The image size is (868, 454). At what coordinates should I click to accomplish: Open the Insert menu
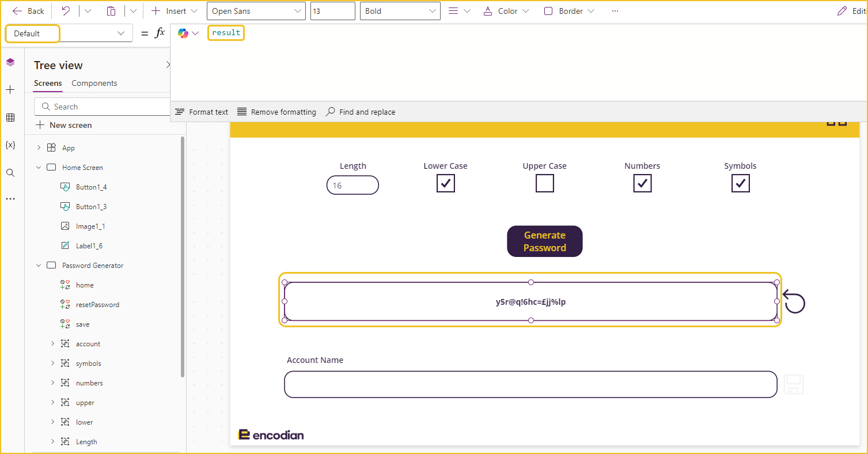click(x=174, y=11)
